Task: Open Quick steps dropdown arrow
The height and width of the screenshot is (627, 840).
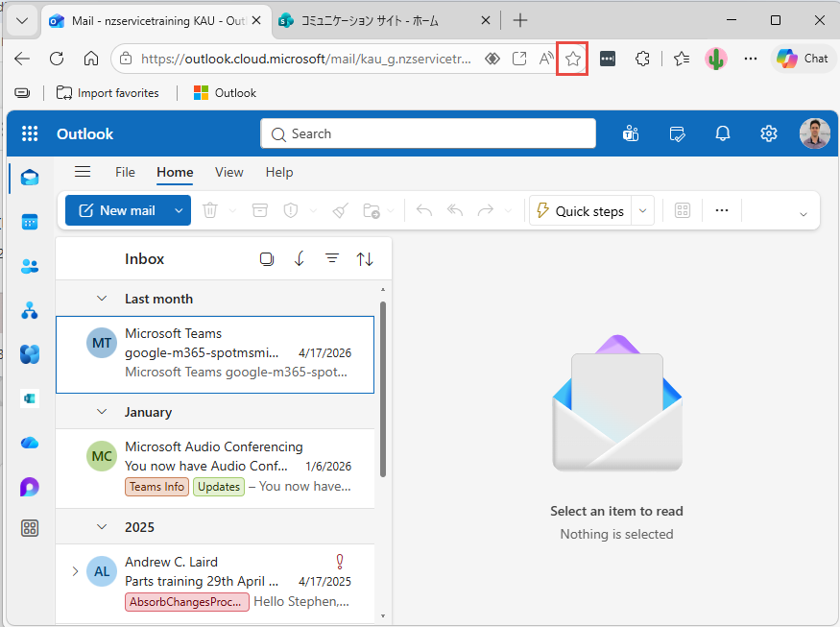Action: tap(643, 210)
